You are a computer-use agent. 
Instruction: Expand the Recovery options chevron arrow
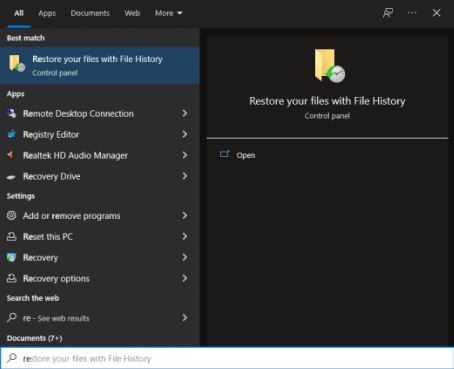tap(185, 278)
